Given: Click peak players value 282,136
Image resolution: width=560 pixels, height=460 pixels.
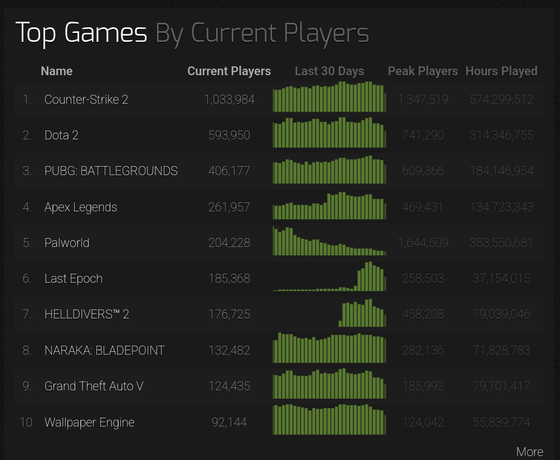Looking at the screenshot, I should (423, 350).
